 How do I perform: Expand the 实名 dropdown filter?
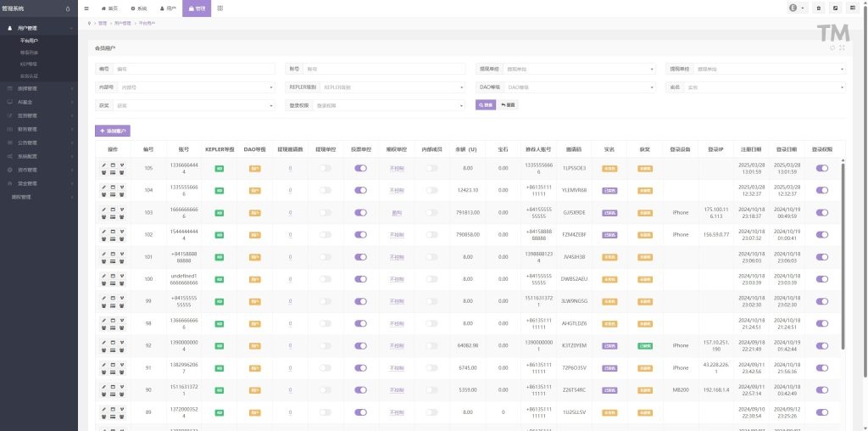(x=765, y=87)
